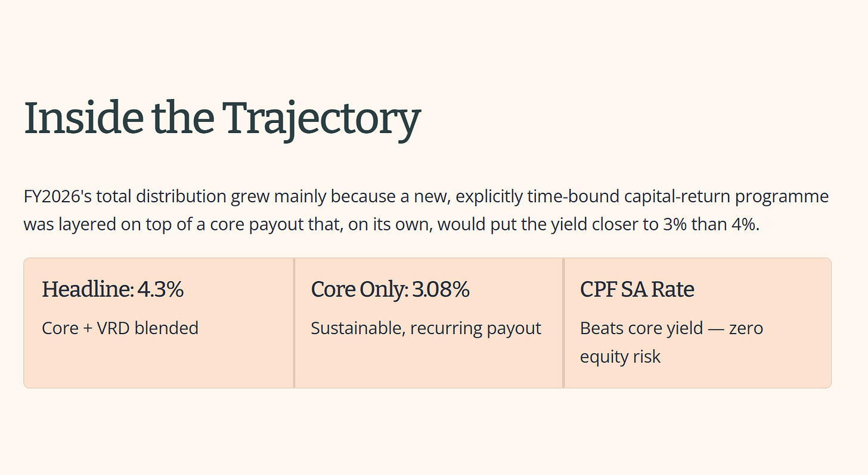Click divider between Headline and Core Only cards

[294, 323]
